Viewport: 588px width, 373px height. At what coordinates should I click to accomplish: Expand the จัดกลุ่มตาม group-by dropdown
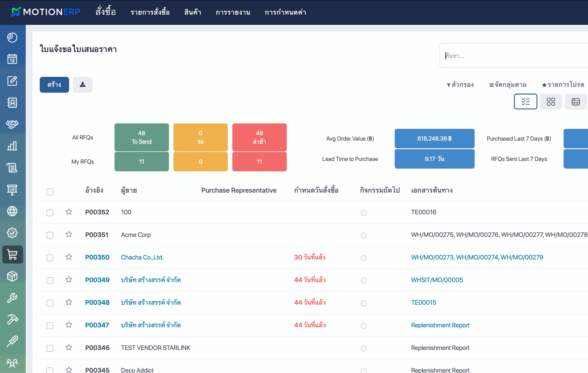pos(508,85)
